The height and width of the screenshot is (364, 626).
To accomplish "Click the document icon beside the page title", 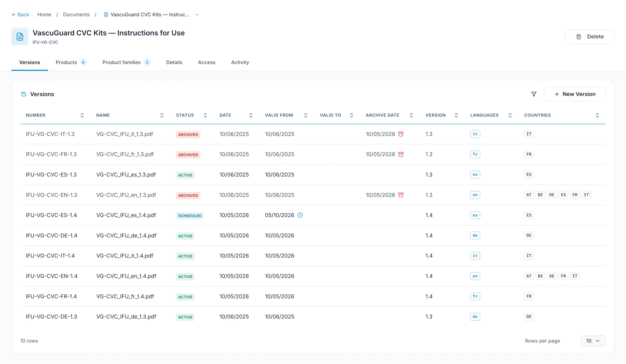I will pos(20,37).
